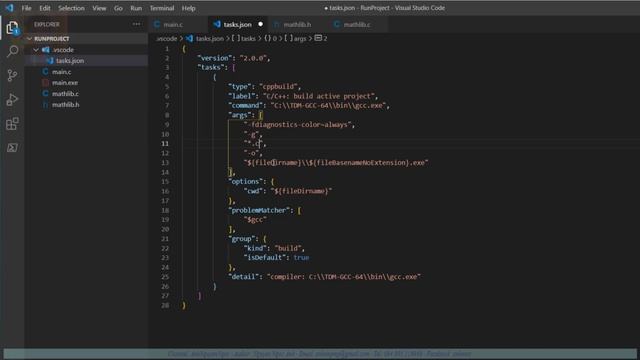Open the Extensions view

tap(12, 124)
